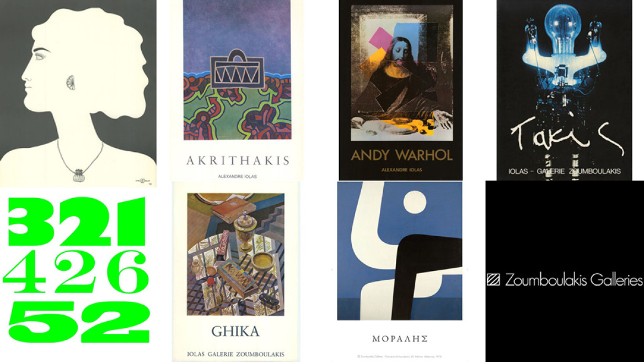Click the necklace pendant on woman poster
Viewport: 644px width, 362px height.
coord(78,175)
